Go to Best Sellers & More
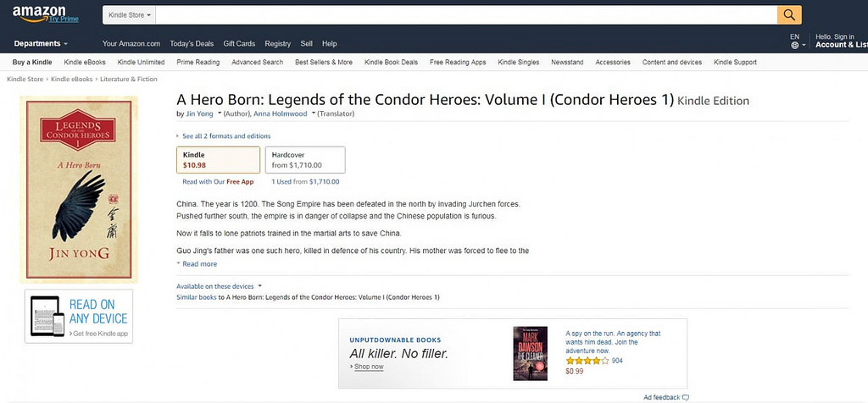Image resolution: width=868 pixels, height=403 pixels. (x=324, y=62)
